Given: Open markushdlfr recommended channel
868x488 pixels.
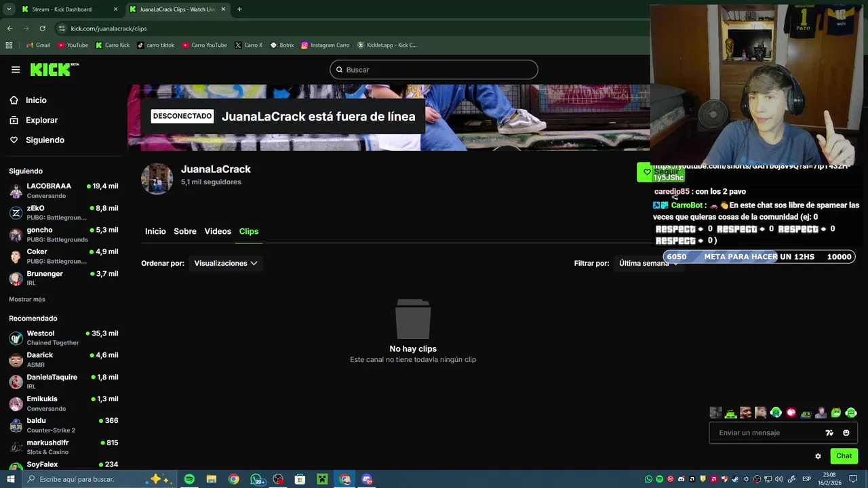Looking at the screenshot, I should (64, 447).
